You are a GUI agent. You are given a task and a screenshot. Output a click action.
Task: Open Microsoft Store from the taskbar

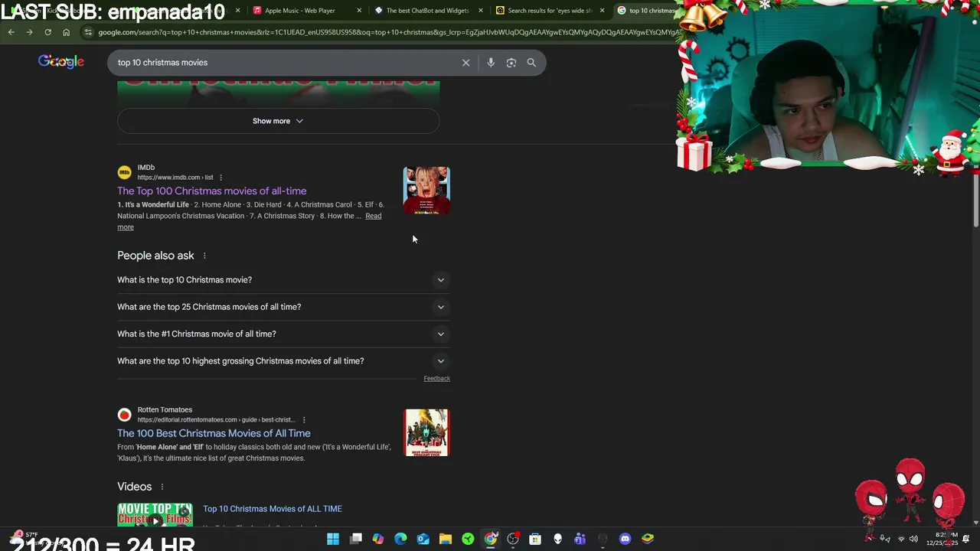tap(535, 539)
